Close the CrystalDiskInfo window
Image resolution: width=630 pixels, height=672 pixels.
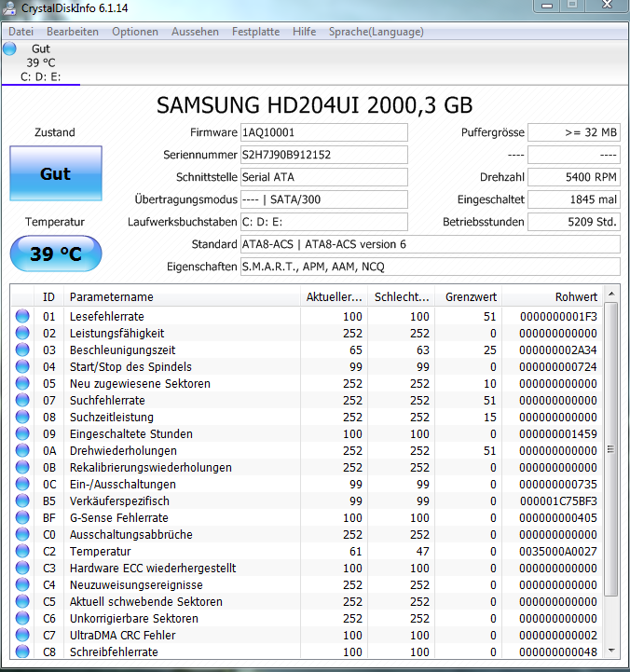[608, 6]
